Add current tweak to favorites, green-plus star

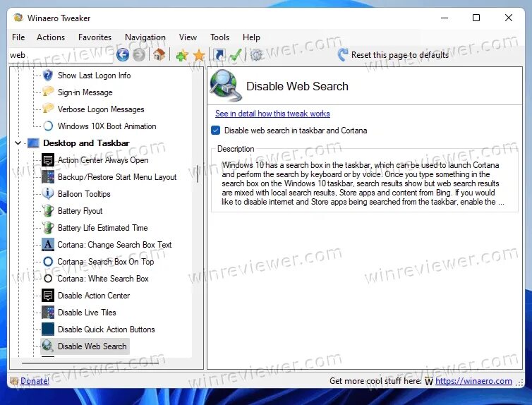click(x=182, y=54)
